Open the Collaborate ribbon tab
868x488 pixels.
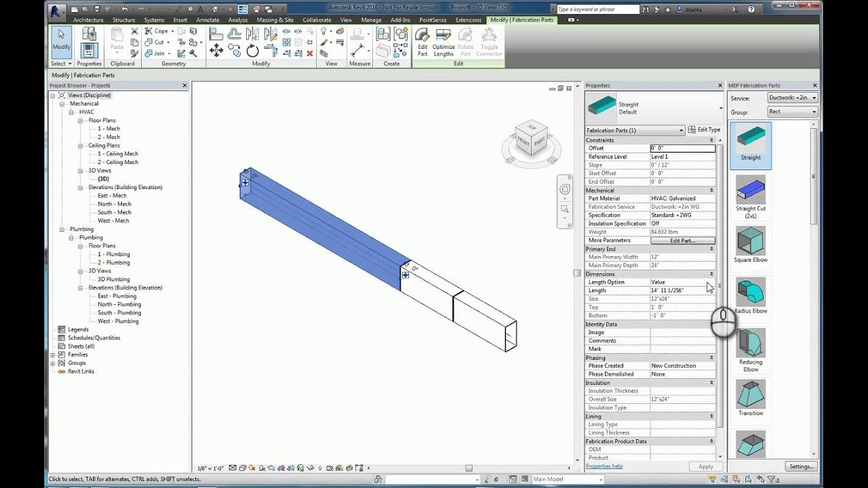click(x=317, y=20)
